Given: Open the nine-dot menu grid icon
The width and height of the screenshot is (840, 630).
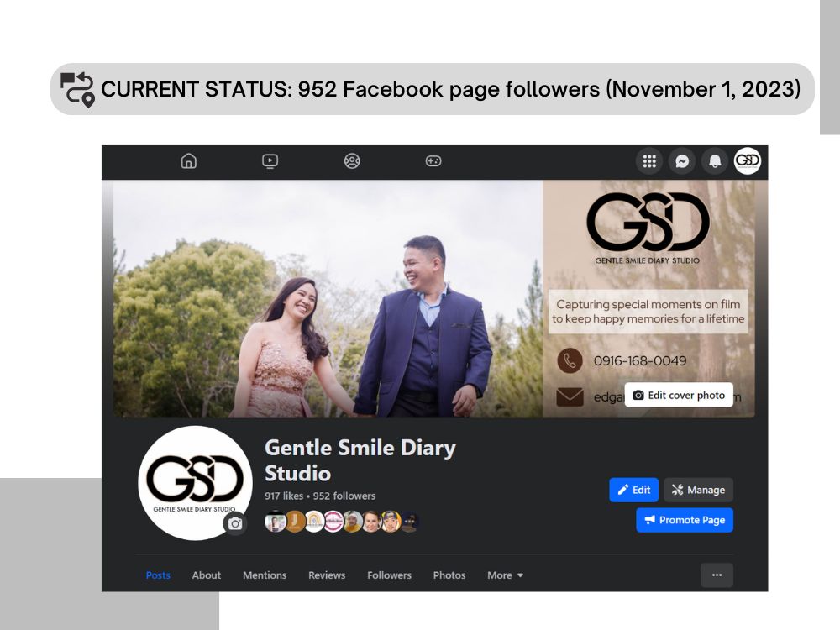Looking at the screenshot, I should (x=649, y=160).
